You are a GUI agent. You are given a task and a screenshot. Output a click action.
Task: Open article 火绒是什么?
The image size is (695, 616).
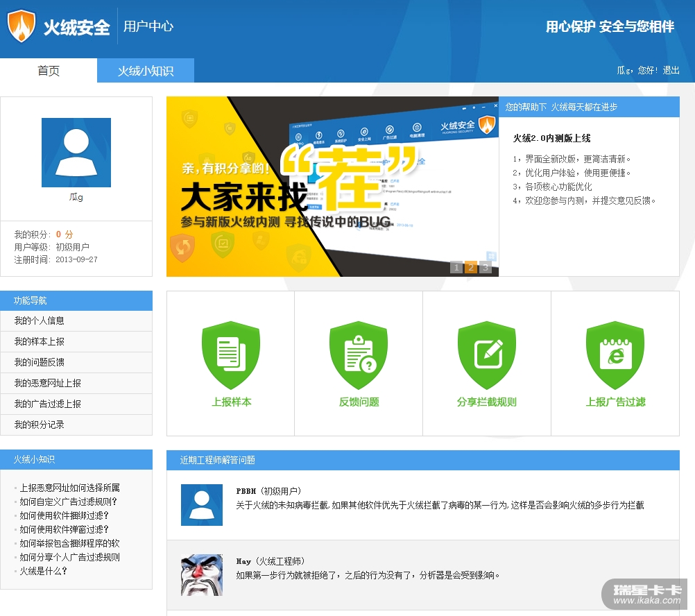[44, 571]
